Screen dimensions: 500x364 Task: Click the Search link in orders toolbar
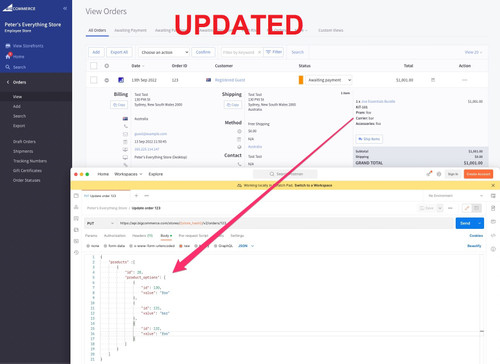(x=297, y=52)
